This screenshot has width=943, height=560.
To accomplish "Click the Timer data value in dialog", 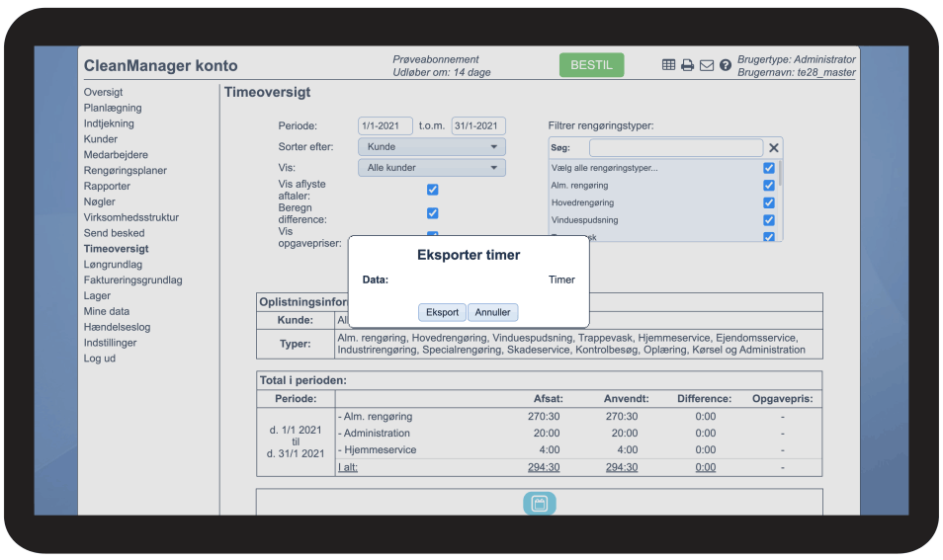I will point(561,280).
